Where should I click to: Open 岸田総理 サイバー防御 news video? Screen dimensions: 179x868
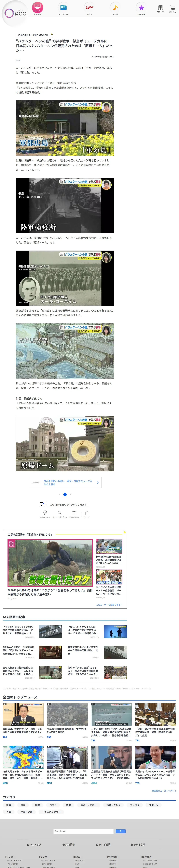click(23, 715)
